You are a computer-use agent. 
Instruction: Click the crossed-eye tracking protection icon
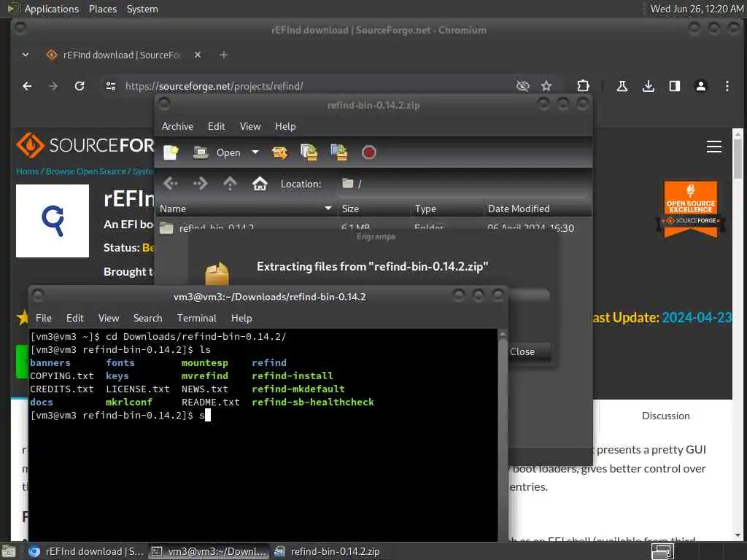pos(522,86)
